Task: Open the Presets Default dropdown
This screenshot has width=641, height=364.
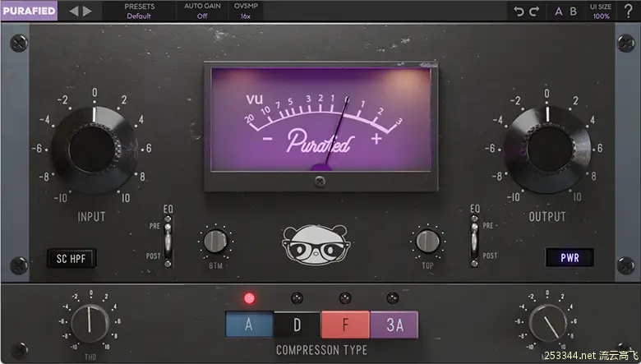Action: (x=140, y=11)
